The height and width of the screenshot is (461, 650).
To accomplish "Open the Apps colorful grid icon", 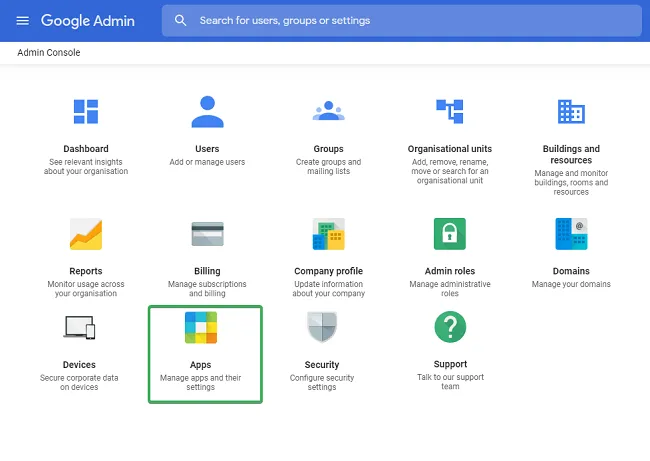I will (x=201, y=328).
